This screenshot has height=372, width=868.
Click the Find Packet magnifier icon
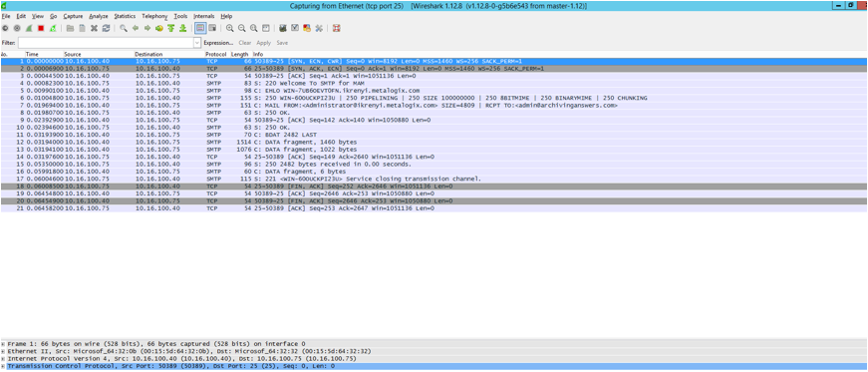[x=124, y=28]
